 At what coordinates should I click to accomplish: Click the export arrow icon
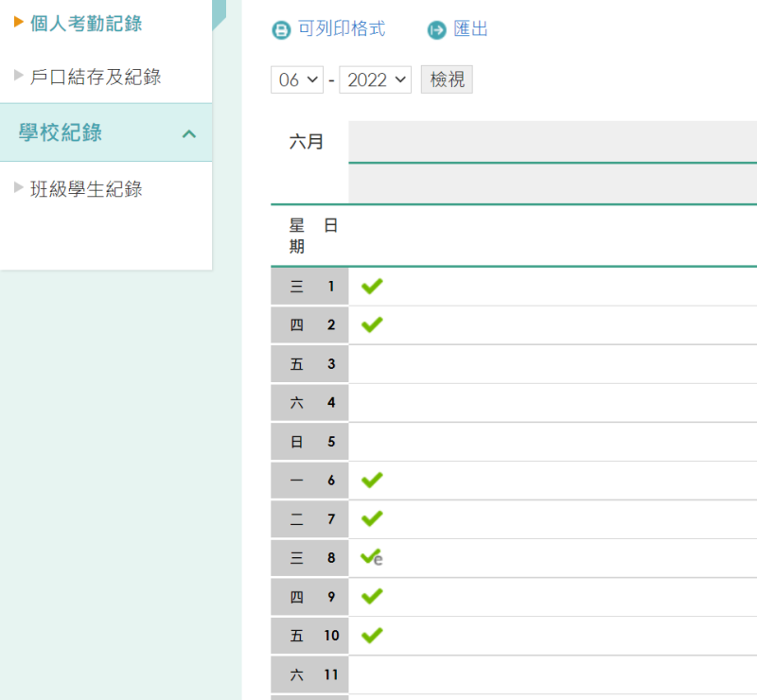[437, 30]
